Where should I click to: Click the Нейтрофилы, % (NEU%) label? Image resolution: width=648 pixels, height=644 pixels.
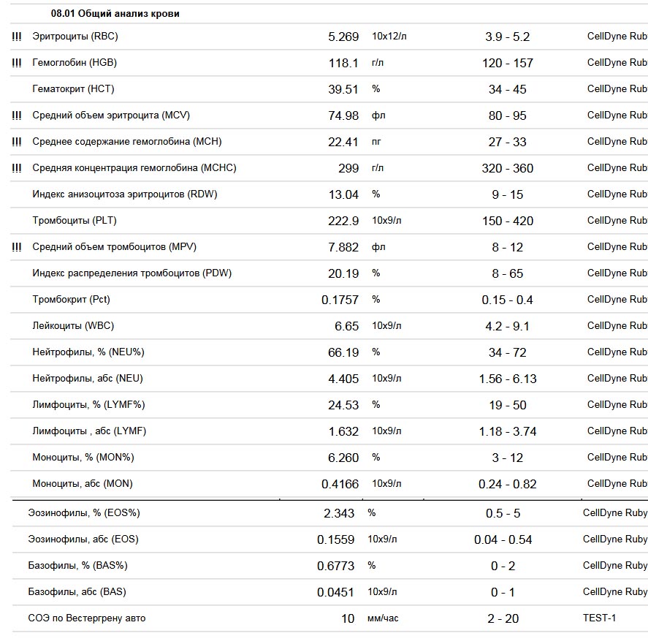click(88, 352)
